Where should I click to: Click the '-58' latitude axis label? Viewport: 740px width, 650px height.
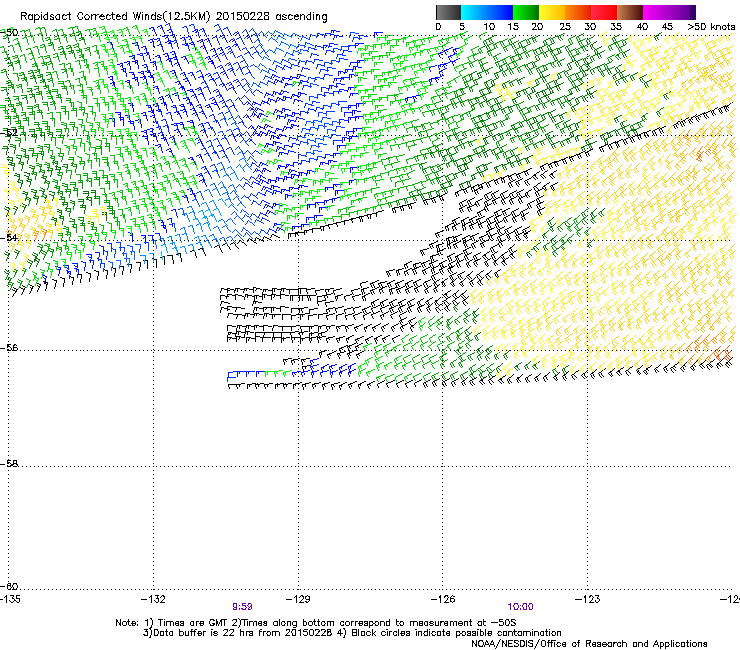[9, 464]
